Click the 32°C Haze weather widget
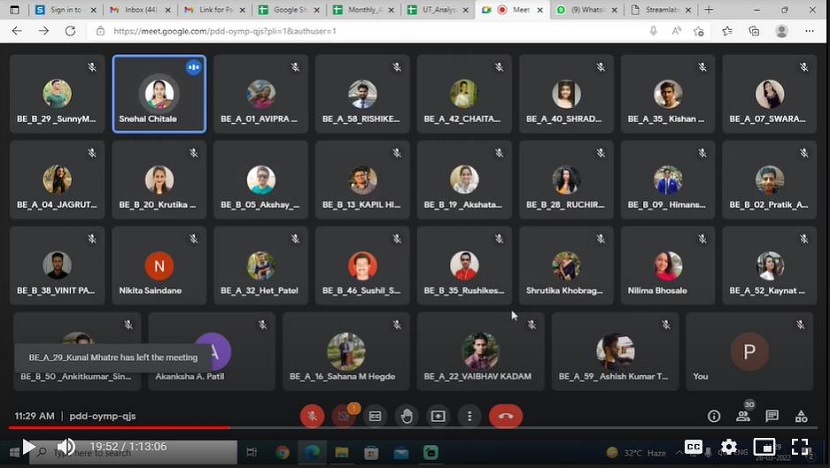Viewport: 830px width, 468px height. (636, 453)
